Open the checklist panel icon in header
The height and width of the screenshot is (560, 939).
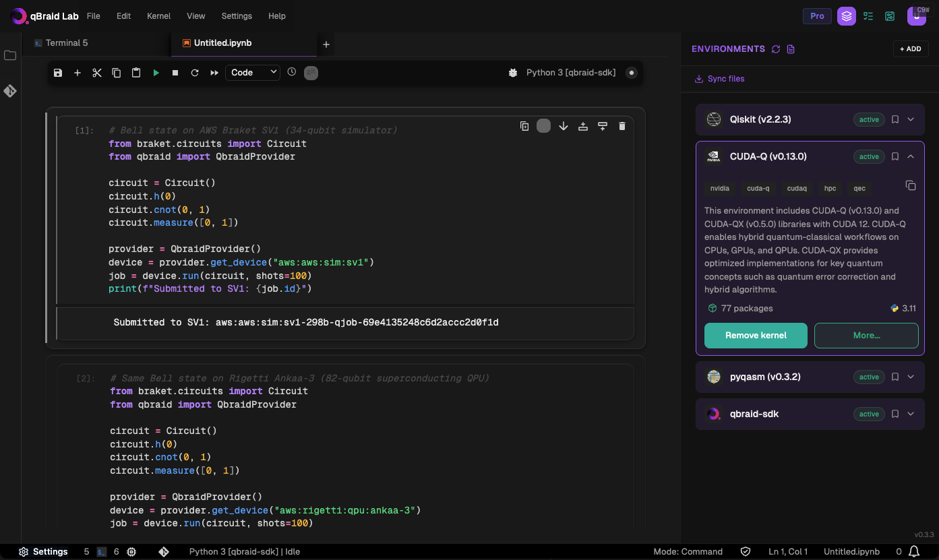click(868, 16)
